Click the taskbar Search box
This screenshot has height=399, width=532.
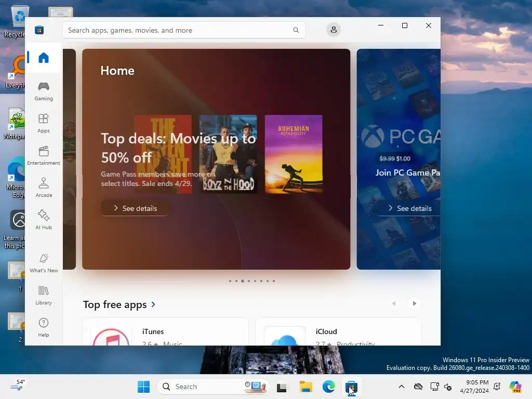[213, 387]
